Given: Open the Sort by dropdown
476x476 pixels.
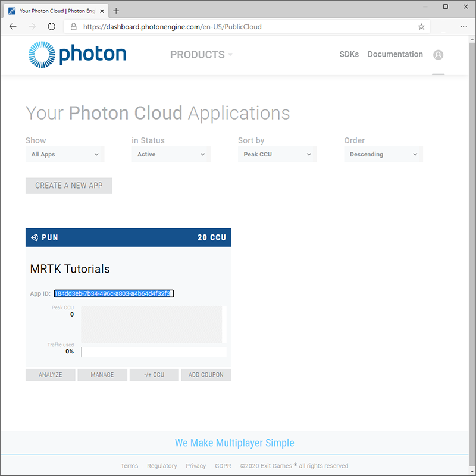Looking at the screenshot, I should (277, 154).
